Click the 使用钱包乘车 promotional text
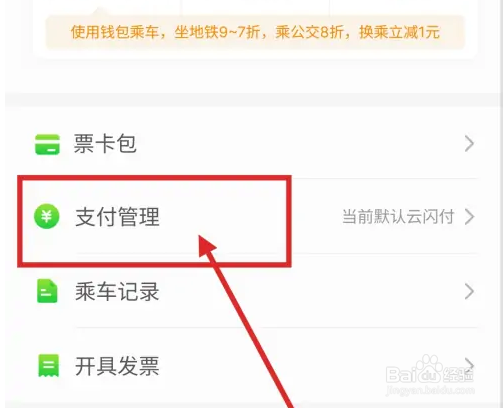Image resolution: width=503 pixels, height=408 pixels. [114, 32]
